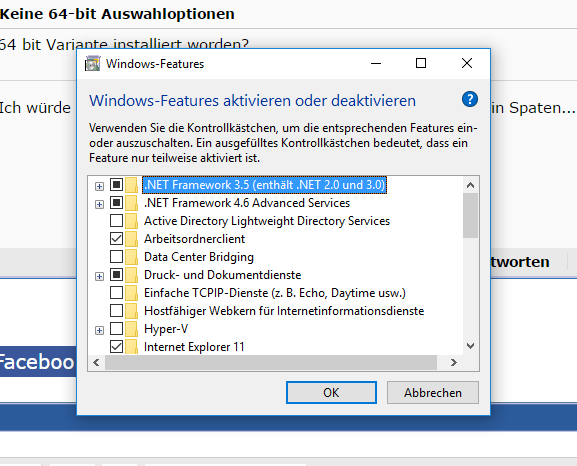The height and width of the screenshot is (466, 577).
Task: Click the Facebook button in the background page
Action: click(x=38, y=361)
